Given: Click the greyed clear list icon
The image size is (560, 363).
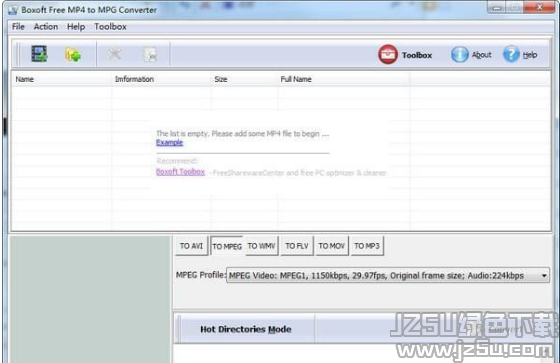Looking at the screenshot, I should click(x=150, y=55).
